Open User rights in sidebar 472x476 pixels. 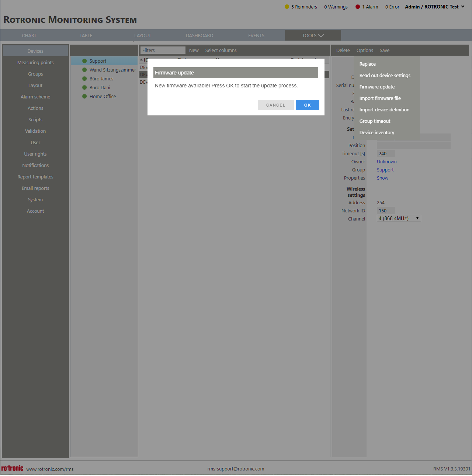pos(35,154)
